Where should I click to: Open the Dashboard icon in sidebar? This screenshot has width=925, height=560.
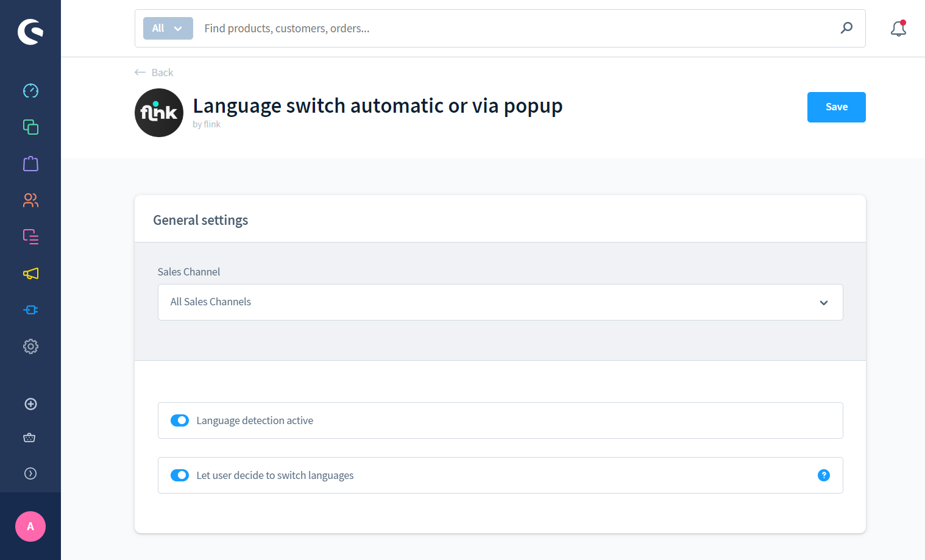[x=30, y=91]
